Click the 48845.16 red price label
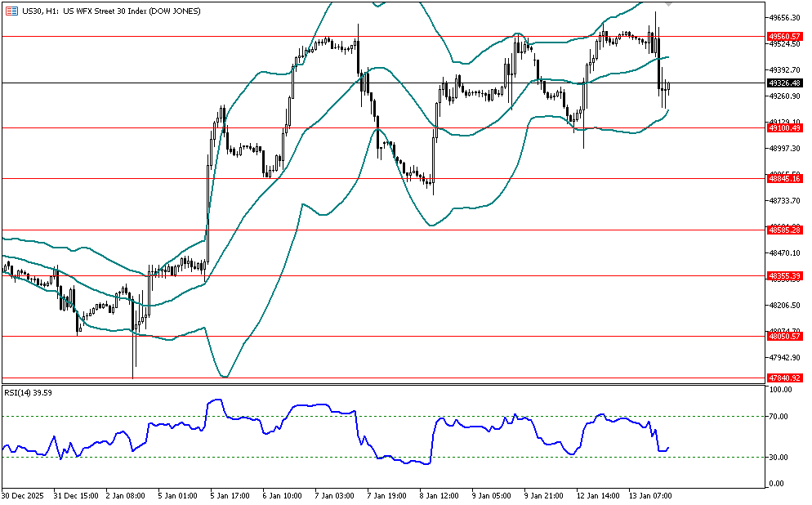The width and height of the screenshot is (812, 505). [x=785, y=178]
